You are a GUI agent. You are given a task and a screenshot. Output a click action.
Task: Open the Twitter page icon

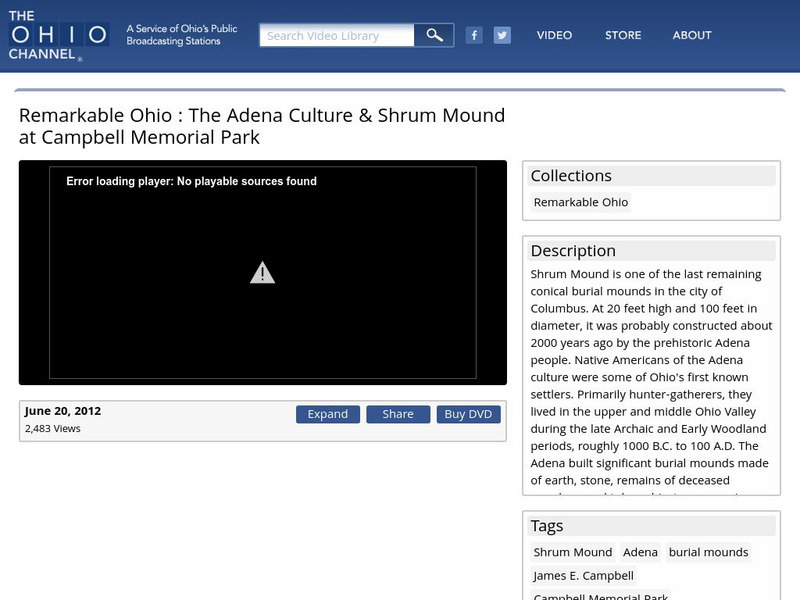click(502, 35)
